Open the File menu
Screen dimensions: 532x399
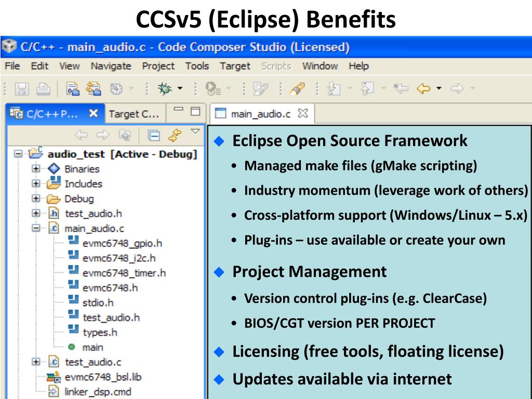pyautogui.click(x=12, y=66)
